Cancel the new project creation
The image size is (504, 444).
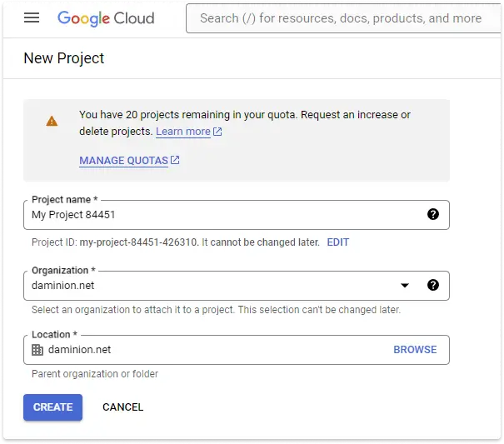pos(122,407)
